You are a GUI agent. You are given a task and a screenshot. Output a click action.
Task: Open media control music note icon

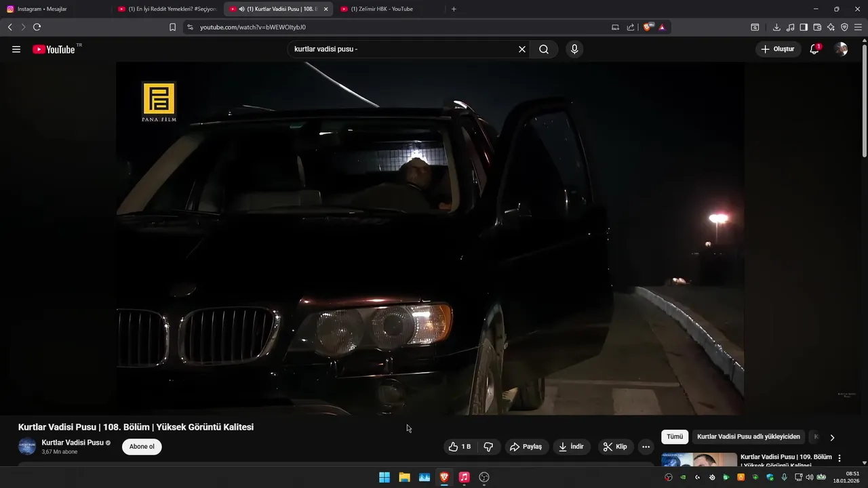pos(790,27)
